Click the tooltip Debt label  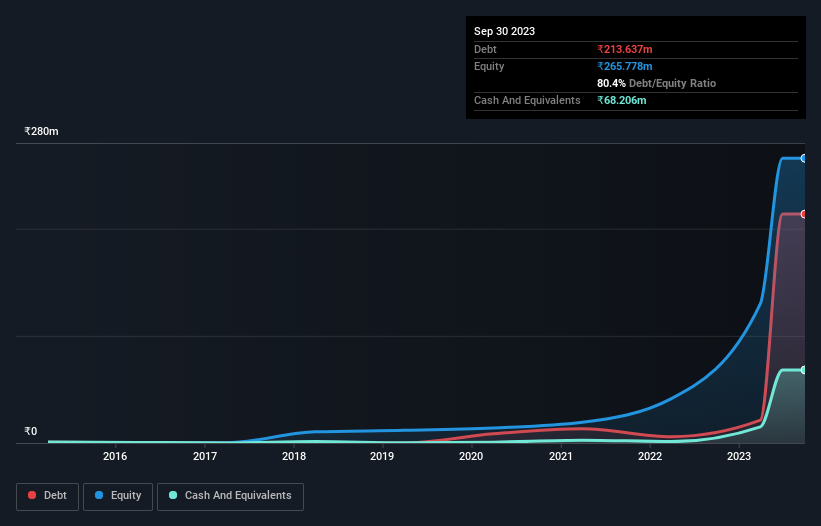pos(485,49)
